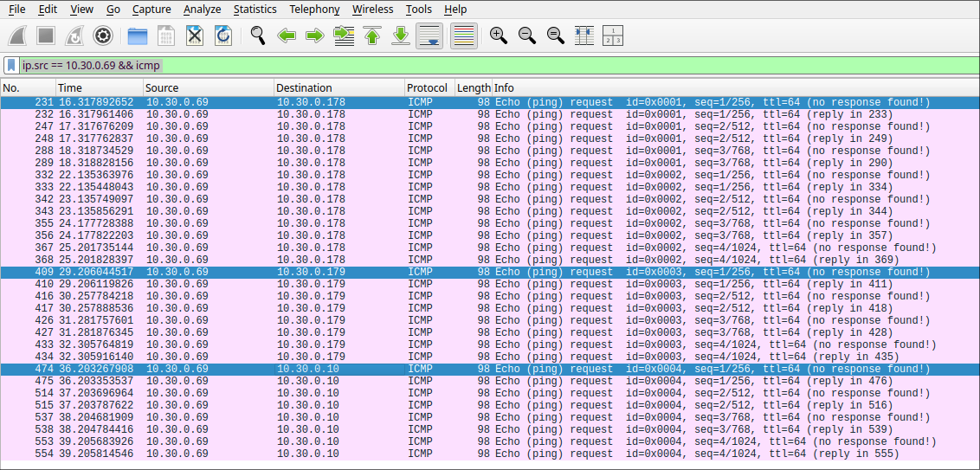Select packet number 231

490,102
